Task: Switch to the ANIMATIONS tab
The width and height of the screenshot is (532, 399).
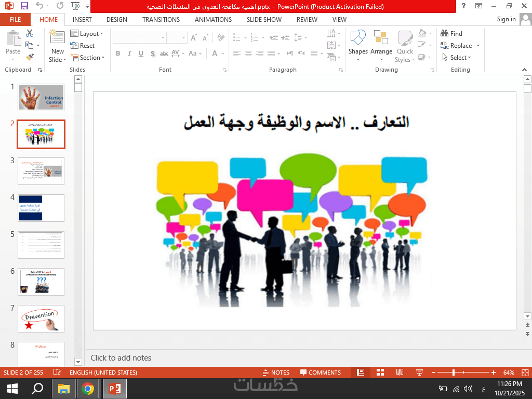Action: pyautogui.click(x=213, y=19)
